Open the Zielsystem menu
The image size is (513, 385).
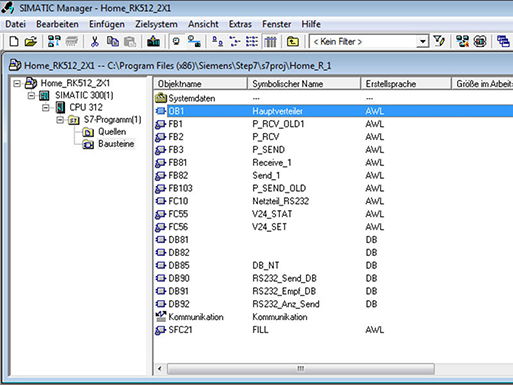pos(156,24)
